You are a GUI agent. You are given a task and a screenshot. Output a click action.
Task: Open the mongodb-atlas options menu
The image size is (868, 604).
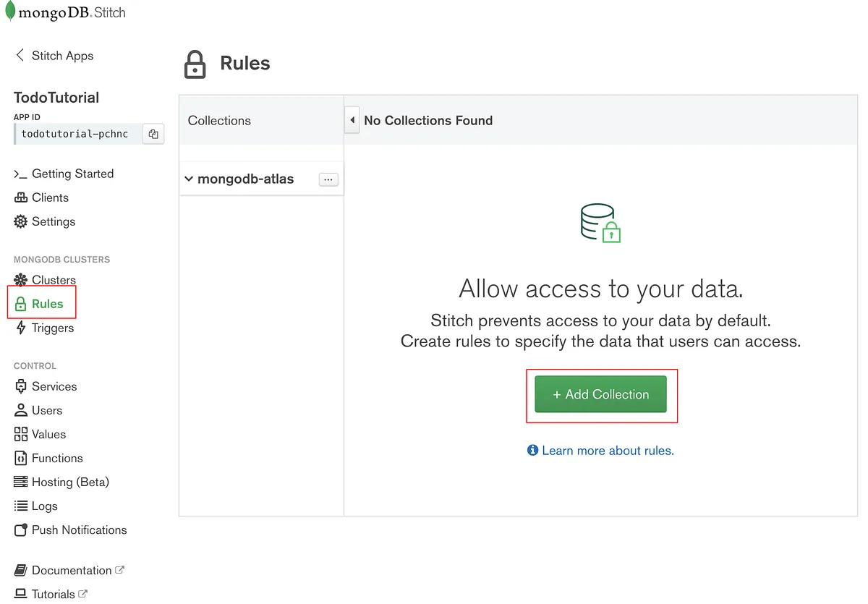click(x=328, y=179)
